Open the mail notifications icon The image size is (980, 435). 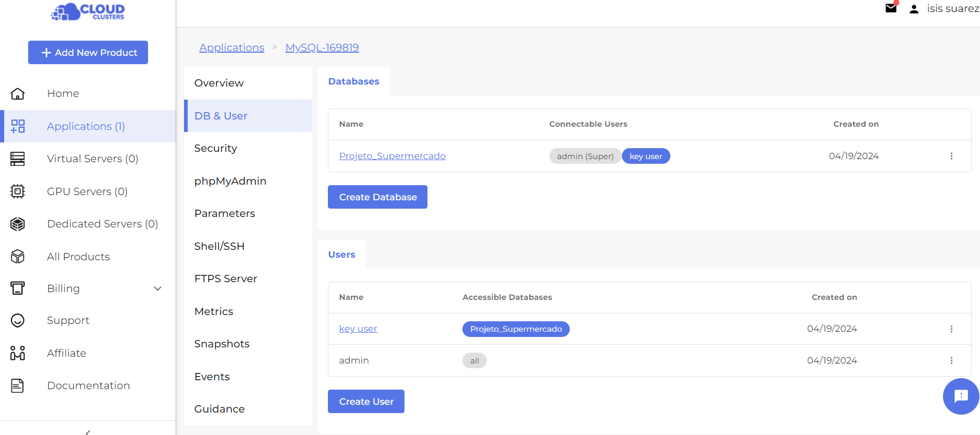coord(891,8)
